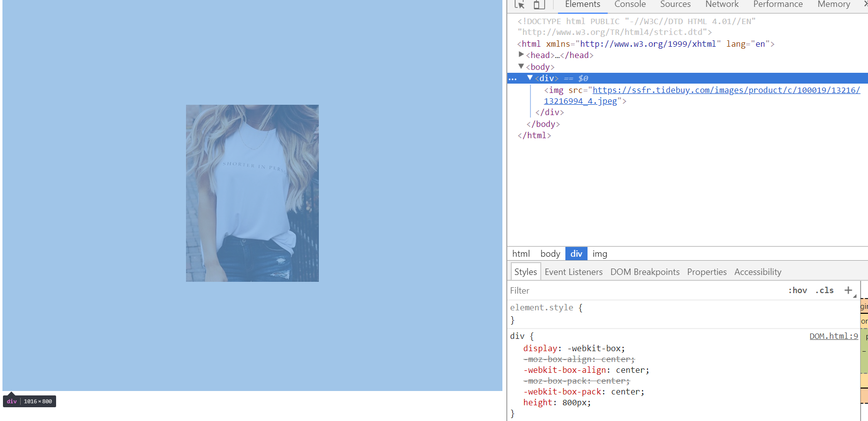Click the struck-out '-moz-box-align: center' declaration
The image size is (868, 421).
(579, 359)
